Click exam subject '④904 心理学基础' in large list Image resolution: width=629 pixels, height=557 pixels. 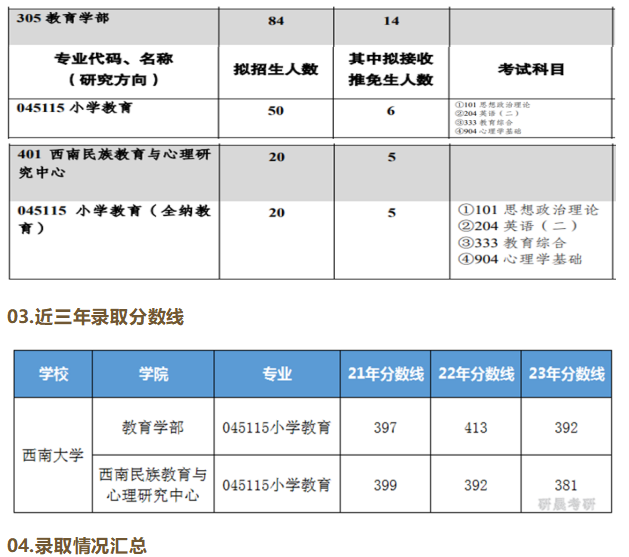(520, 259)
